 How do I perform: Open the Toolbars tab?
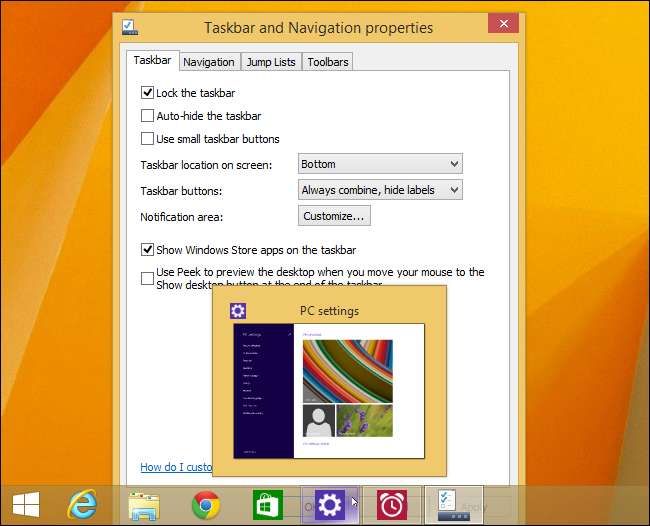click(328, 62)
